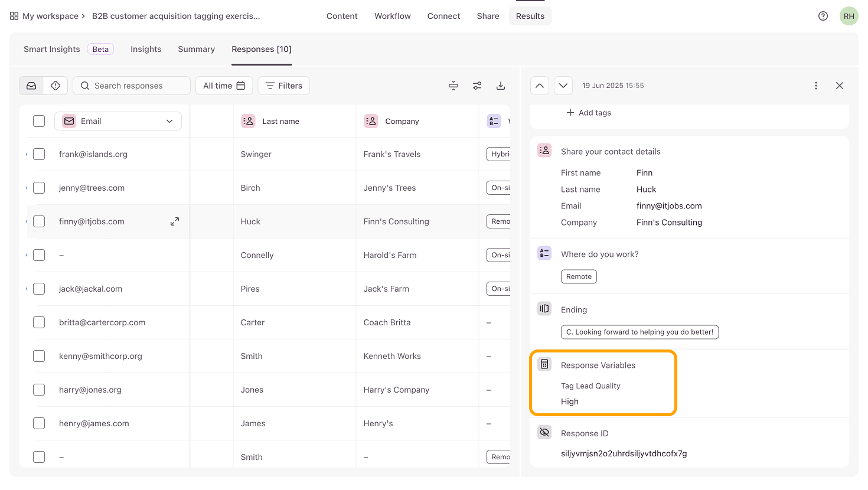
Task: Tick the checkbox for britta@cartercorp.com
Action: (39, 322)
